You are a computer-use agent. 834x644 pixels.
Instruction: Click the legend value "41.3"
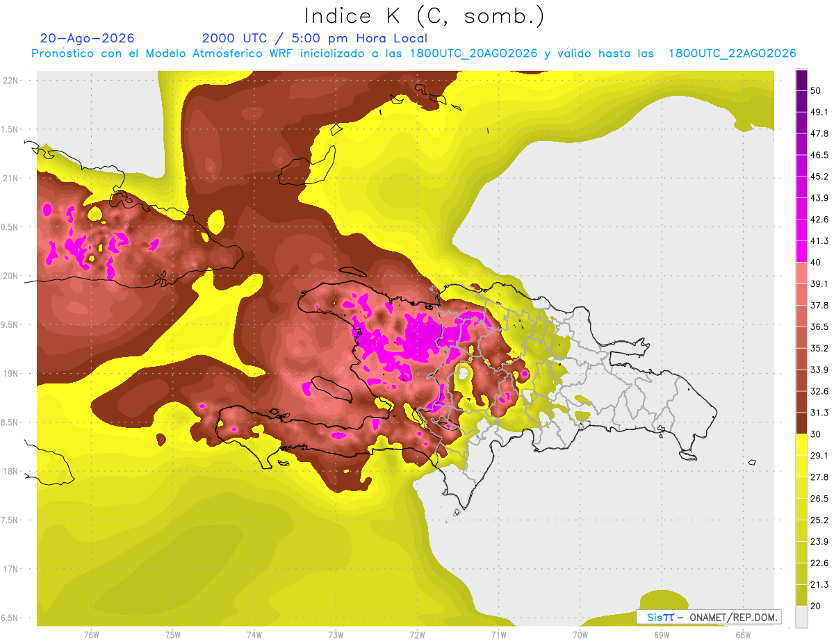point(819,241)
